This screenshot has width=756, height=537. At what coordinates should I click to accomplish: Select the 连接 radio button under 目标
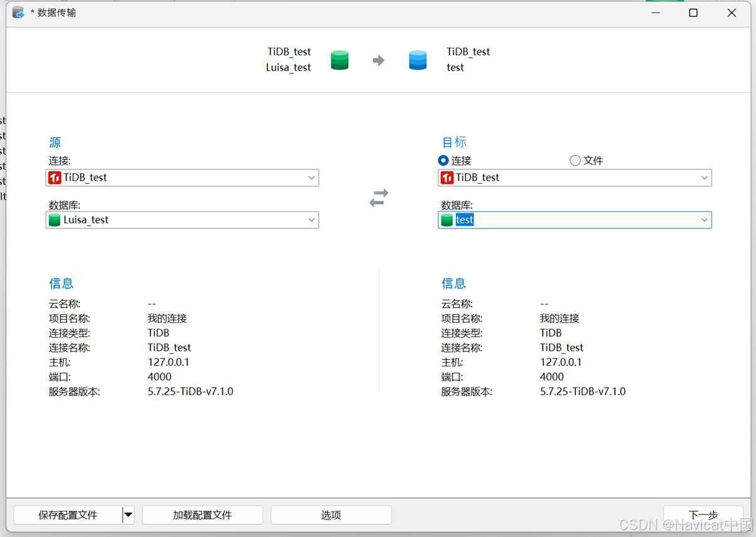coord(443,160)
